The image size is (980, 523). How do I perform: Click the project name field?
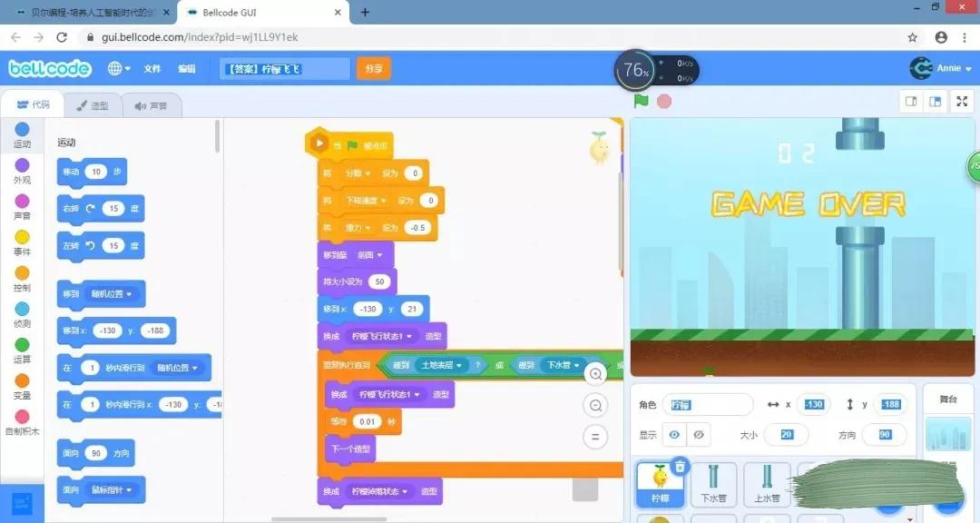point(284,68)
